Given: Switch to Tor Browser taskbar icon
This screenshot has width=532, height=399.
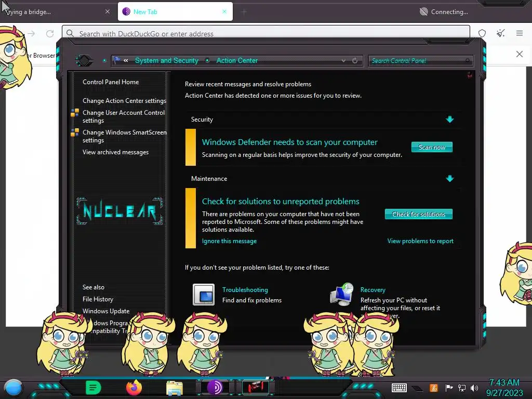Looking at the screenshot, I should tap(215, 388).
